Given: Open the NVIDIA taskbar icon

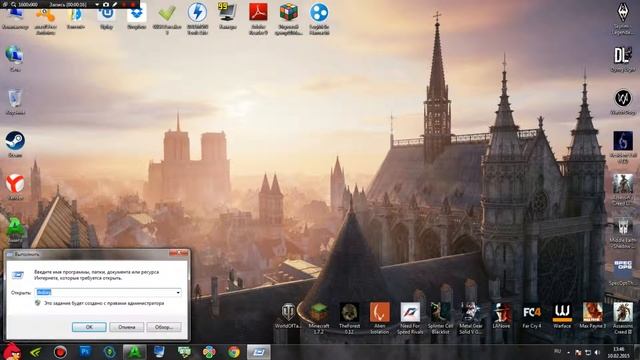Looking at the screenshot, I should 36,352.
